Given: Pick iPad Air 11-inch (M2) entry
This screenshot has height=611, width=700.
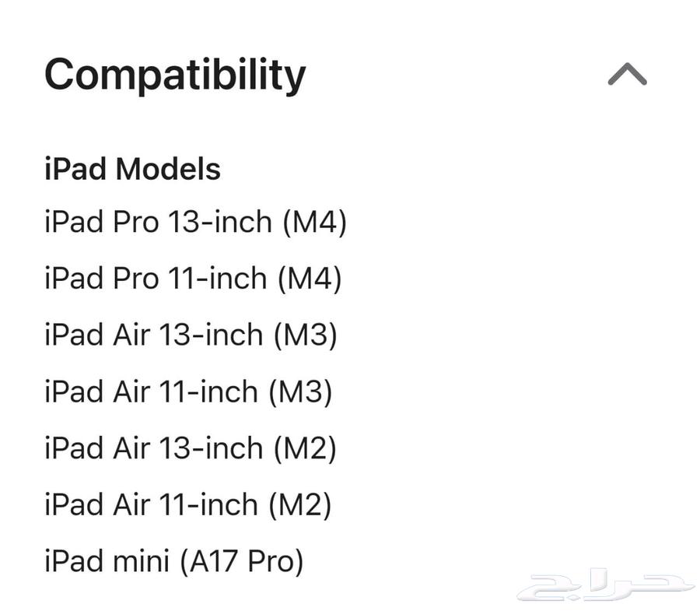Looking at the screenshot, I should (x=188, y=504).
